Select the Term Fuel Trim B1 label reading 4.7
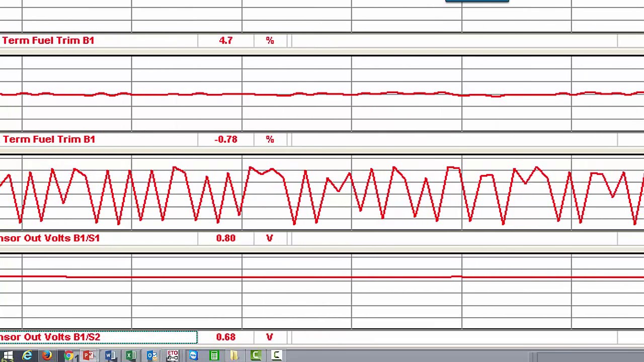The width and height of the screenshot is (644, 362). (48, 40)
